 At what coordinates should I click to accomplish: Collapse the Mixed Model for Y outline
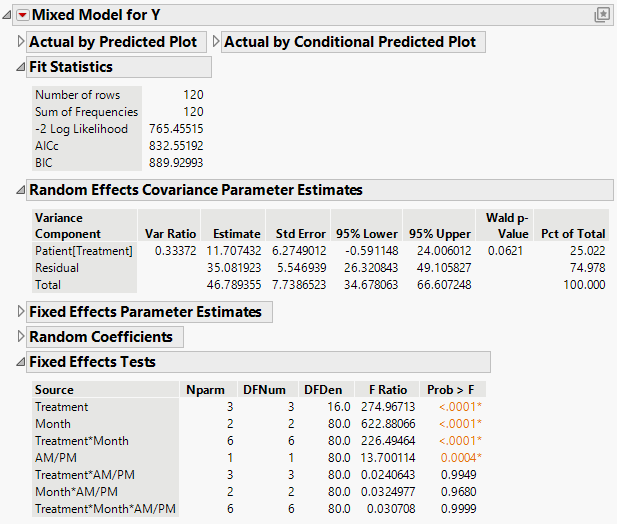(x=9, y=15)
